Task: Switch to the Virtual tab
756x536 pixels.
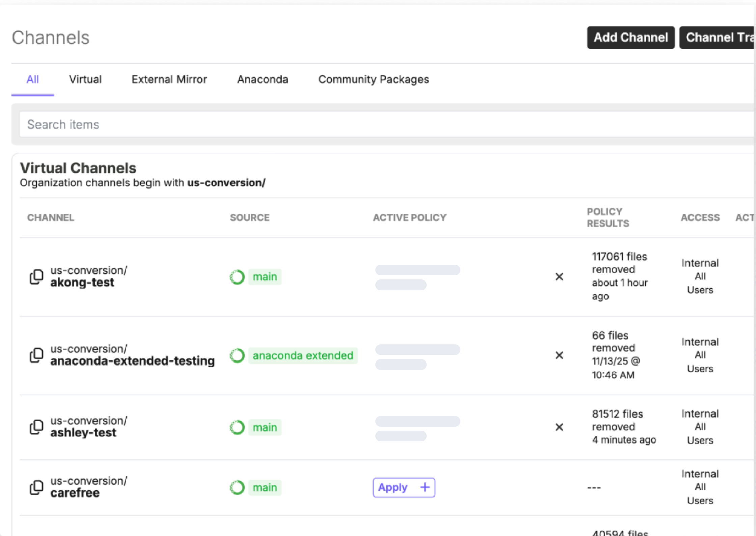Action: tap(85, 79)
